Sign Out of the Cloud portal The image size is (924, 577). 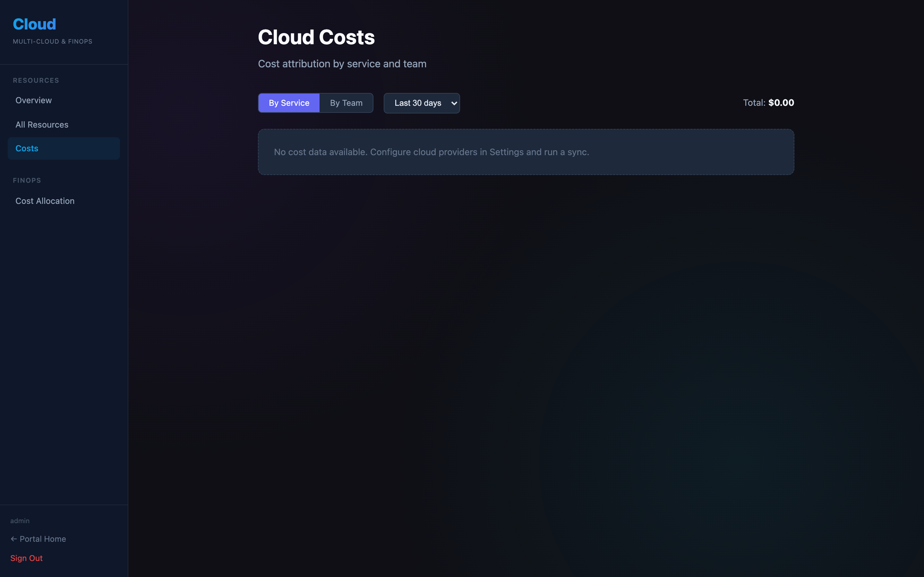click(26, 558)
